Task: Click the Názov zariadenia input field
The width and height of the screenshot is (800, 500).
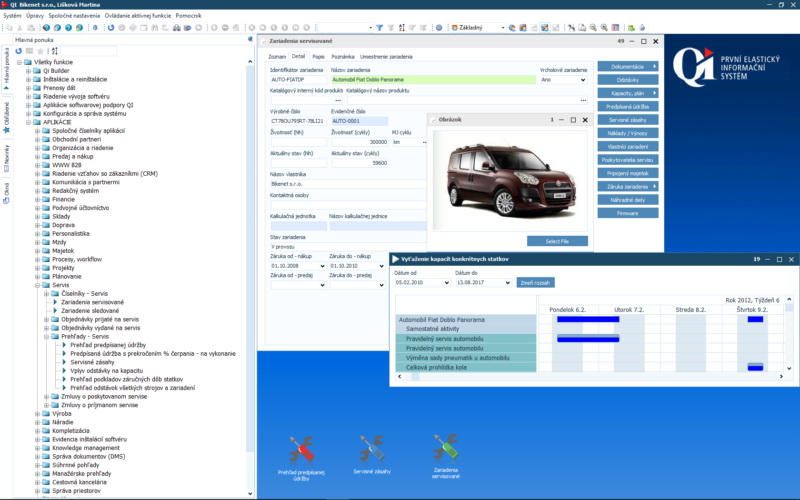Action: pyautogui.click(x=433, y=80)
